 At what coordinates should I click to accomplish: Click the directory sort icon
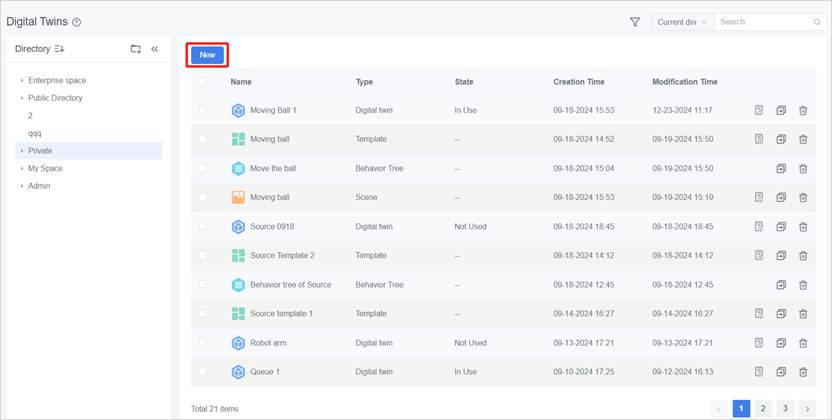tap(59, 49)
